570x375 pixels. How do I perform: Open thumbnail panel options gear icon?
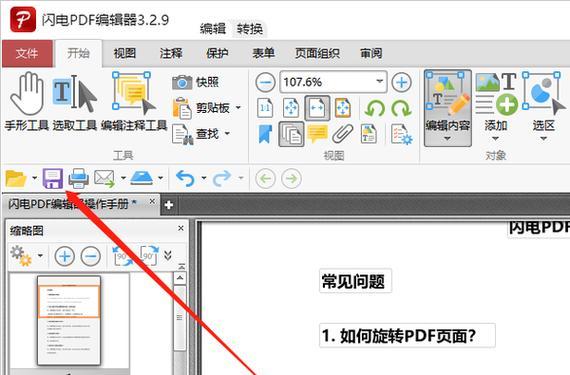pyautogui.click(x=21, y=256)
